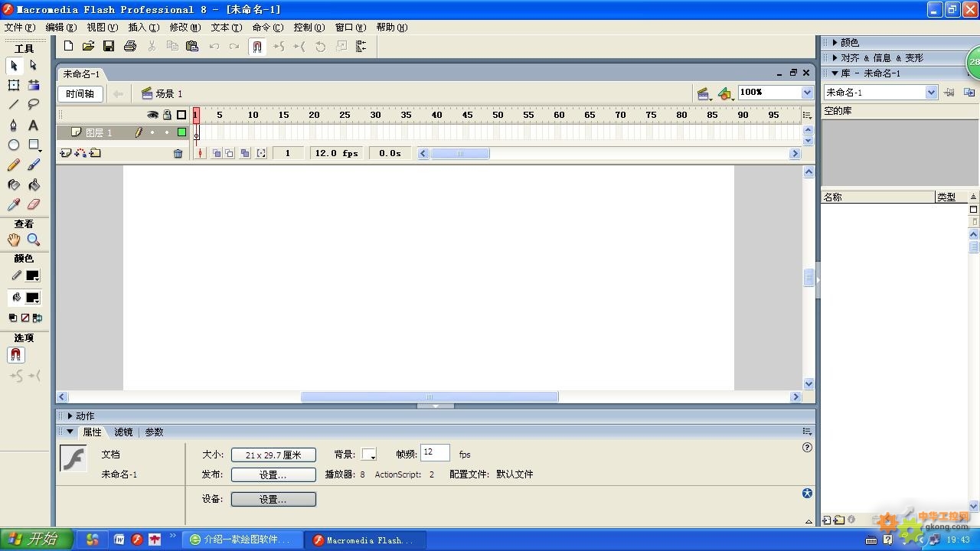Image resolution: width=980 pixels, height=551 pixels.
Task: Click the 设备 设置... button
Action: tap(273, 500)
